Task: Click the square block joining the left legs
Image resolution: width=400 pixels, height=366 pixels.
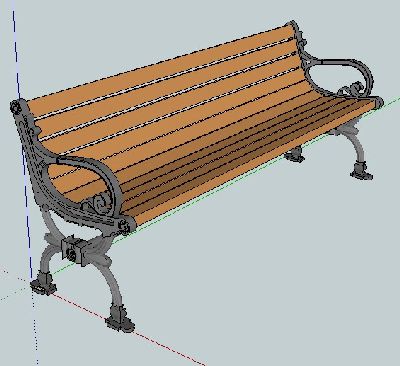Action: click(x=73, y=249)
